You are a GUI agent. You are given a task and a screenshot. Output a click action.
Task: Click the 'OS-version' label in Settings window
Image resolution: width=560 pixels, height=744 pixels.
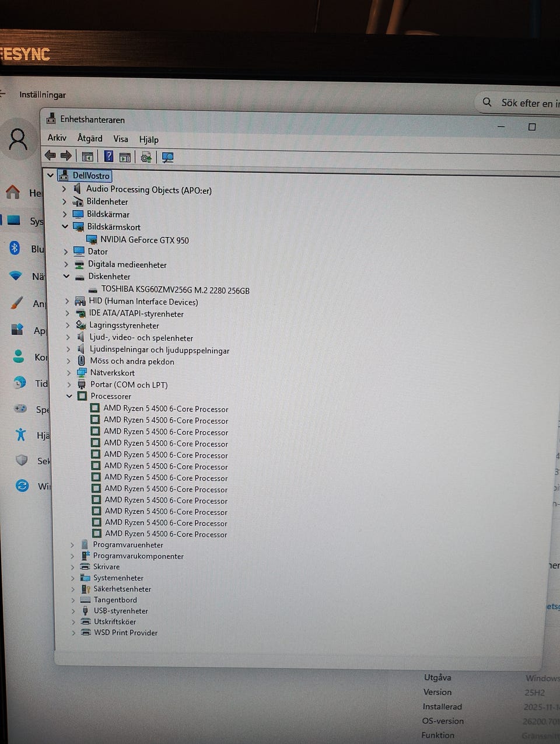pyautogui.click(x=443, y=721)
